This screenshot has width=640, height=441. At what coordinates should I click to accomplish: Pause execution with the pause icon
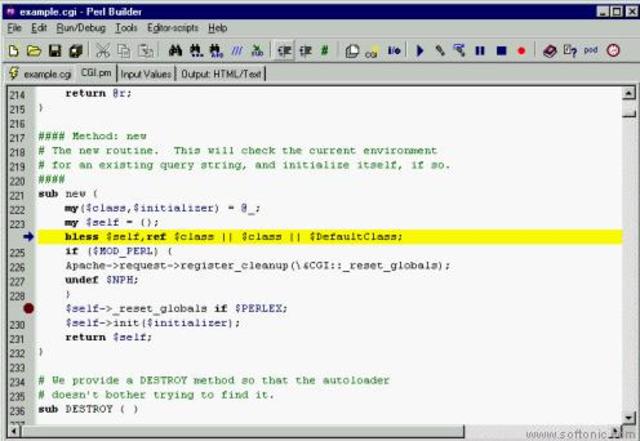pos(480,51)
